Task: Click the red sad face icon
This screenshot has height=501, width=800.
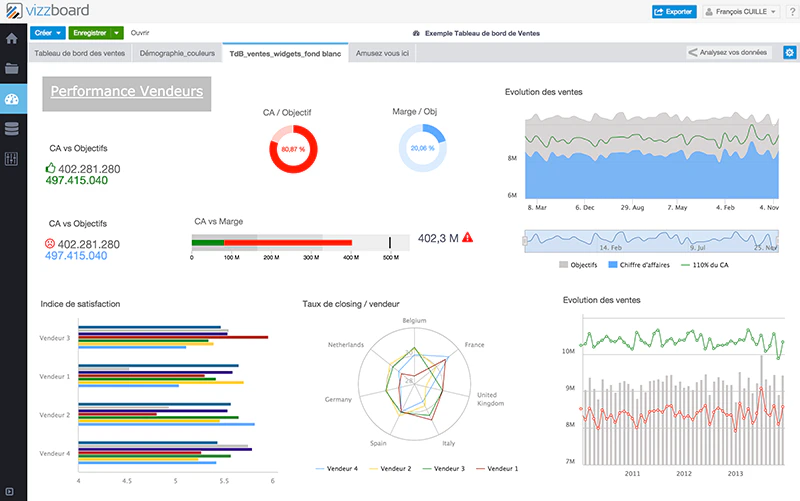Action: point(50,243)
